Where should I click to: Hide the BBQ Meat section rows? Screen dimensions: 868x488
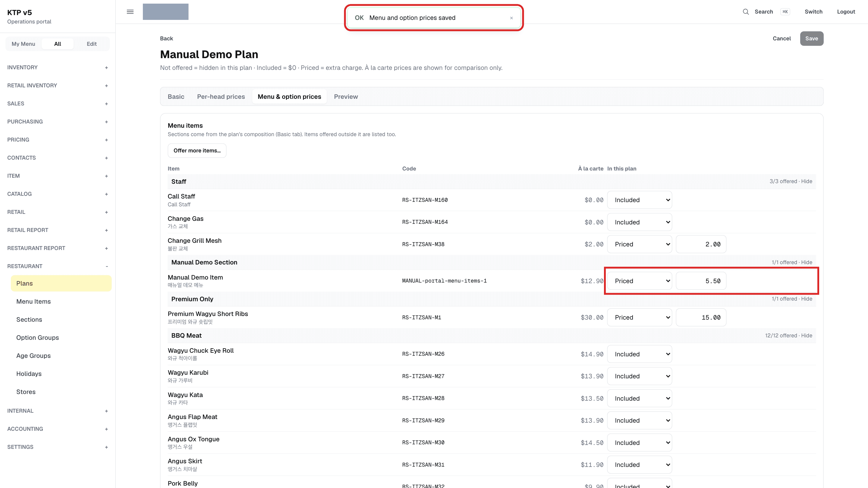[806, 336]
